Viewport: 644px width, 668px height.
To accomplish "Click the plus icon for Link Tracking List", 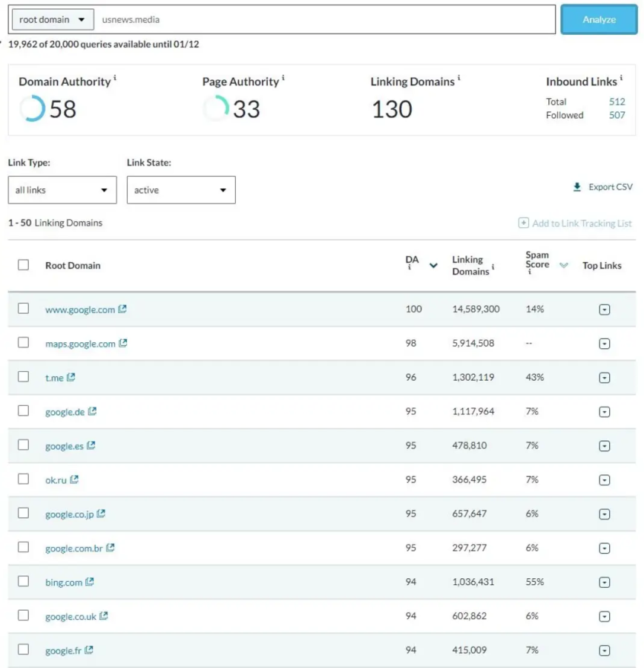I will (x=524, y=223).
